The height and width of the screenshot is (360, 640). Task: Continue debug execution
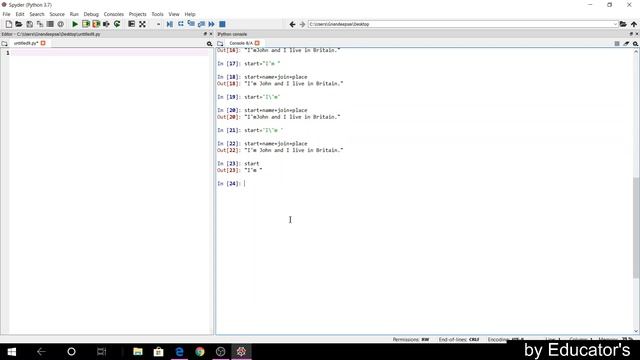click(211, 24)
